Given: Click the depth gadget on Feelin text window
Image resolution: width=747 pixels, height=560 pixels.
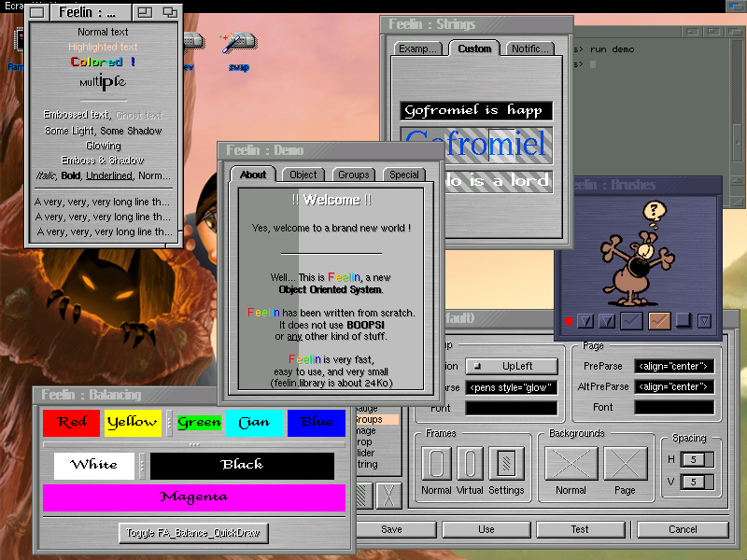Looking at the screenshot, I should pos(170,12).
